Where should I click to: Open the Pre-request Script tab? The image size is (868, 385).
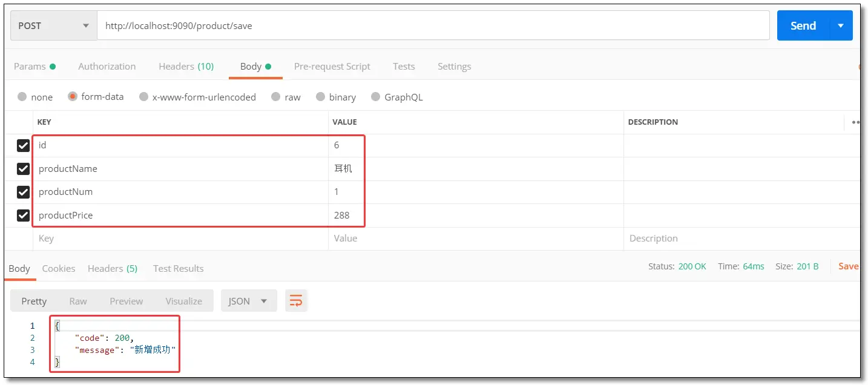pyautogui.click(x=332, y=67)
